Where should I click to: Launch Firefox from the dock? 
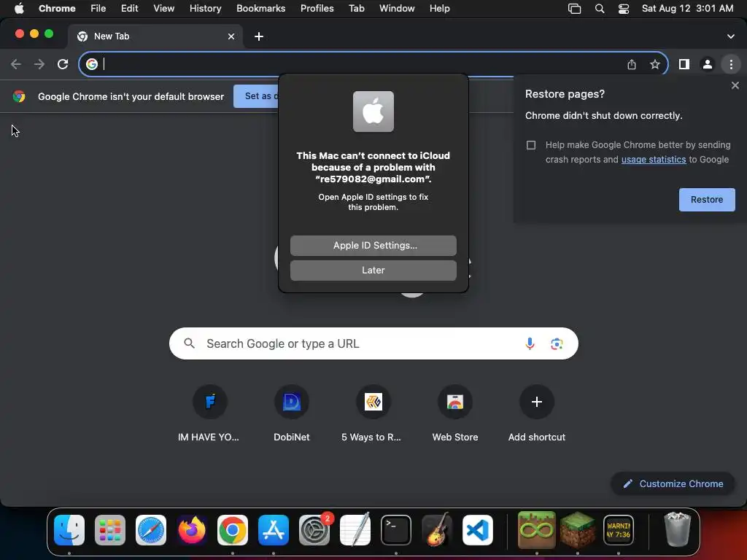(192, 530)
